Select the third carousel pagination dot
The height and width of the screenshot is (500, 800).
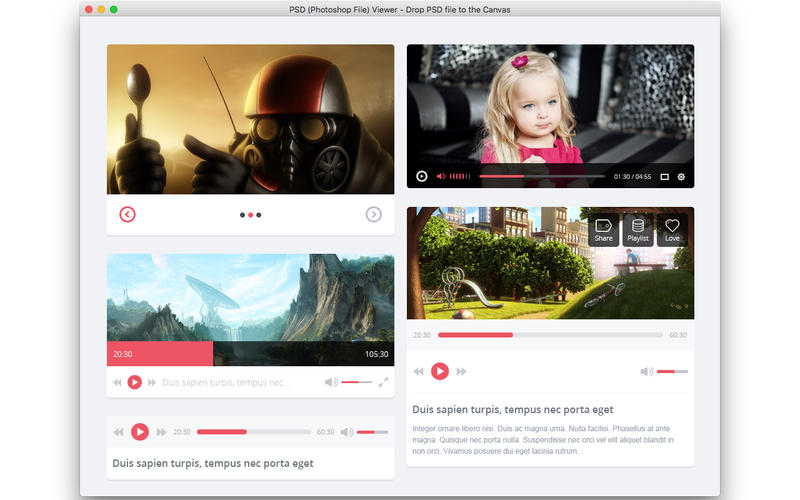259,215
